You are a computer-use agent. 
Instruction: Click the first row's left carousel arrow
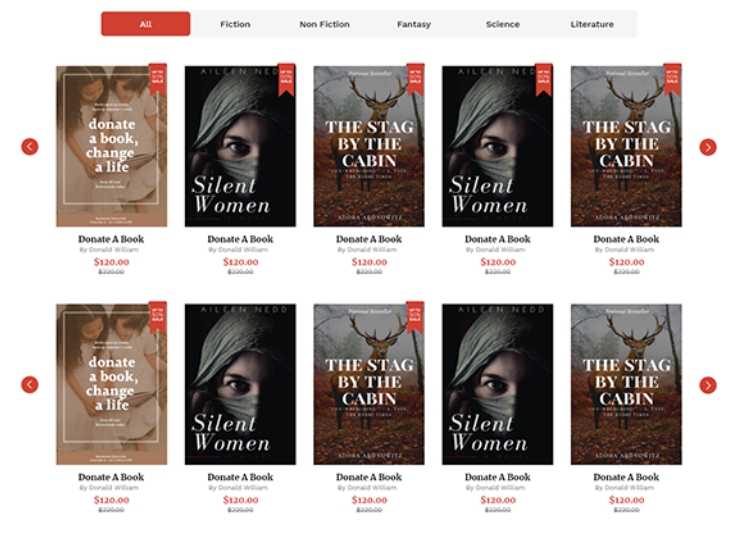pos(30,147)
